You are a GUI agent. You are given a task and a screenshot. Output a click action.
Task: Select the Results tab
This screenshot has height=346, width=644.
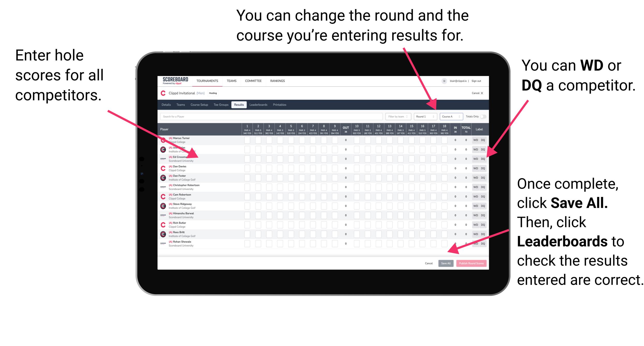pos(240,105)
